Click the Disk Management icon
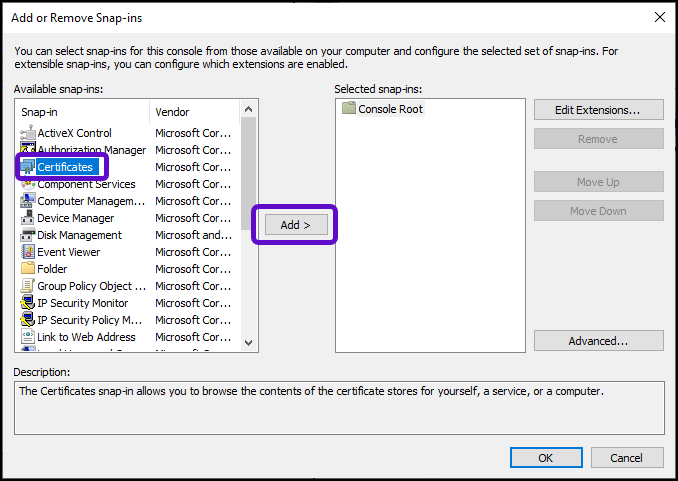The width and height of the screenshot is (678, 481). 29,235
